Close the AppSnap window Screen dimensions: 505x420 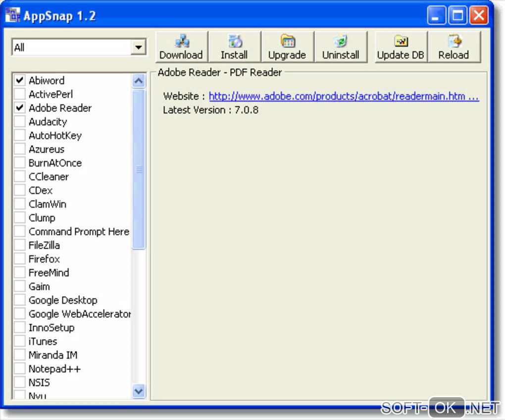(479, 15)
